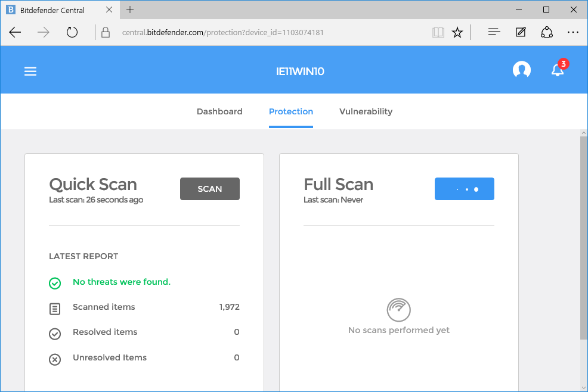This screenshot has height=392, width=588.
Task: Click the Unresolved Items value 0
Action: click(237, 357)
